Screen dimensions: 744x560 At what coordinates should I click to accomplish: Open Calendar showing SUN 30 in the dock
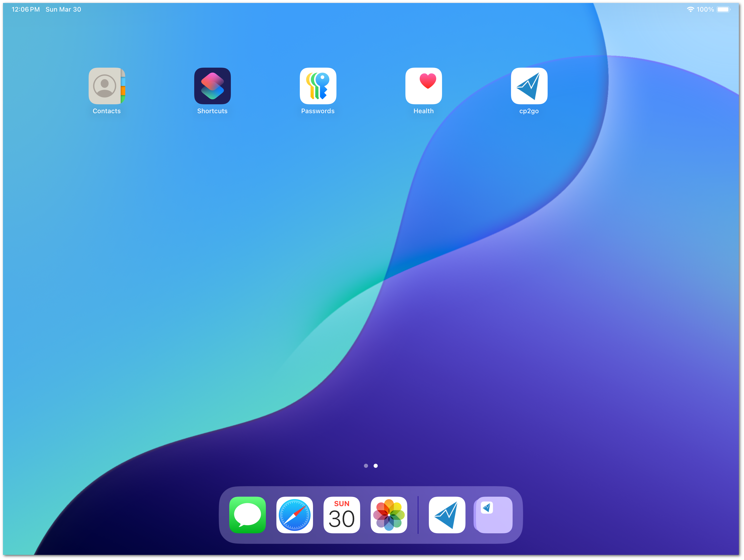point(342,515)
